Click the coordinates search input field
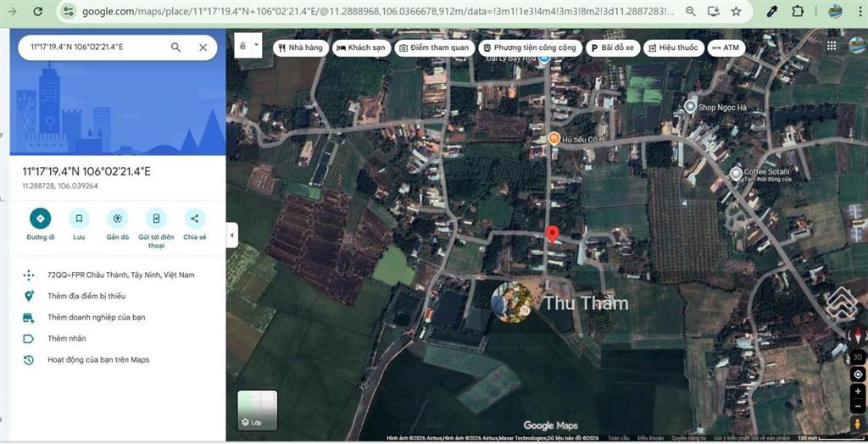This screenshot has width=868, height=444. [97, 47]
